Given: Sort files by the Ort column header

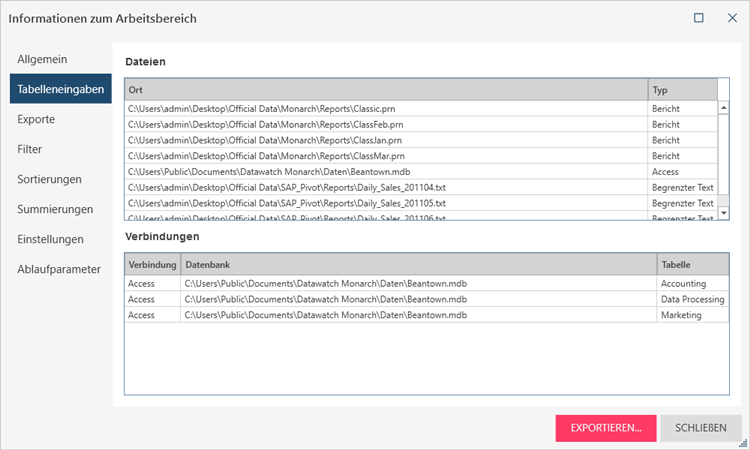Looking at the screenshot, I should [x=386, y=90].
